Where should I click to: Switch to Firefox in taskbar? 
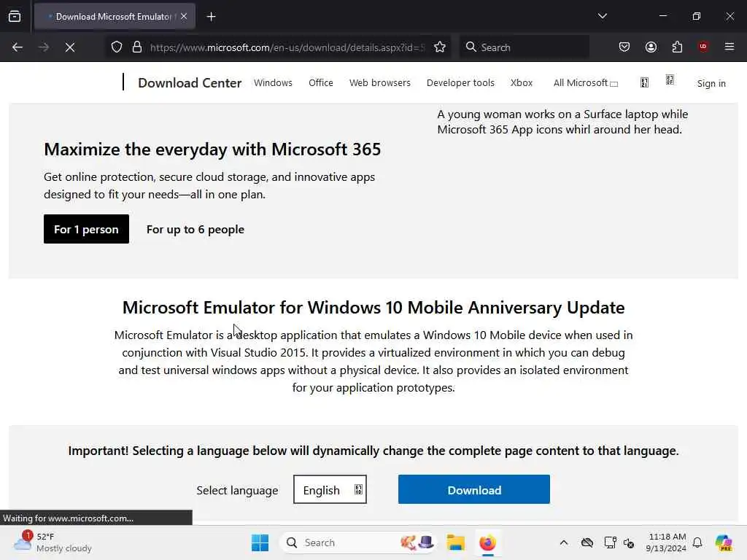487,542
